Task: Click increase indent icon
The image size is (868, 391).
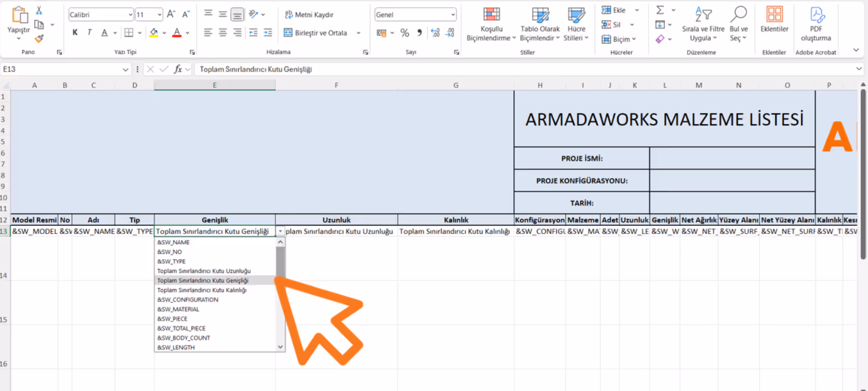Action: click(x=268, y=33)
